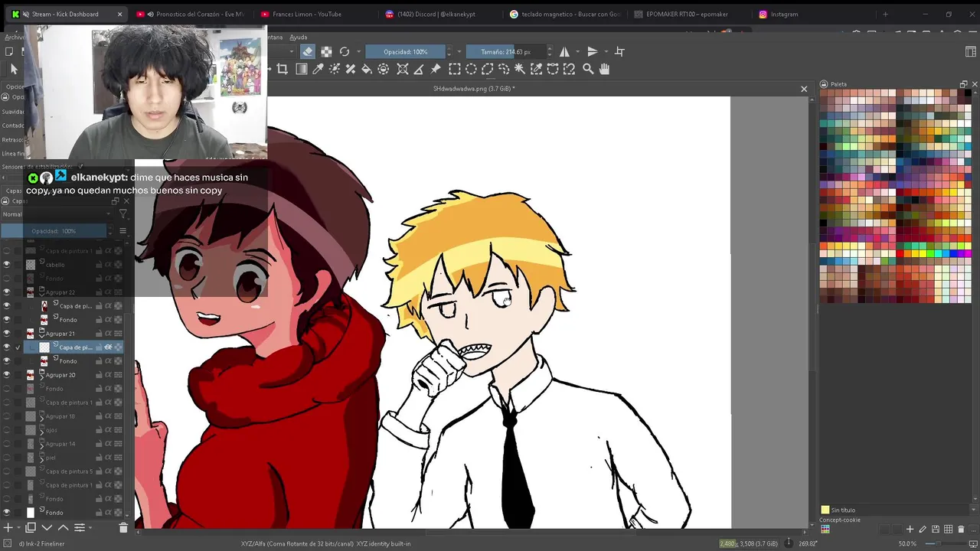Show the Capa de pintura 5 layer
This screenshot has width=980, height=551.
point(7,471)
